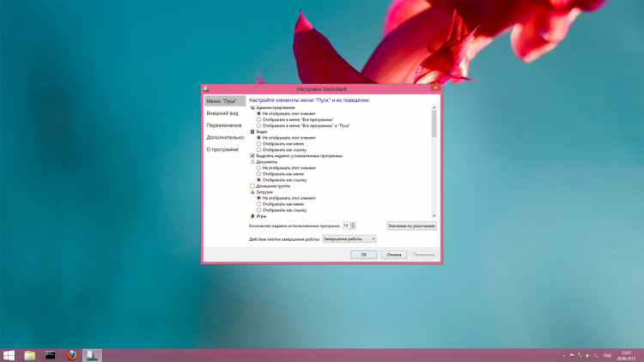This screenshot has height=362, width=644.
Task: Select 'Отображать как ссылку' under Документы
Action: click(258, 180)
